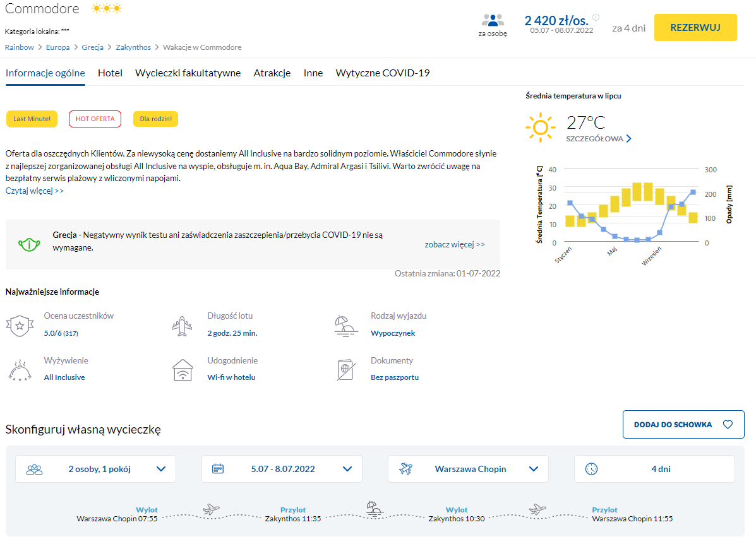Click the Last Minute! yellow tag
The width and height of the screenshot is (756, 544).
pyautogui.click(x=32, y=119)
